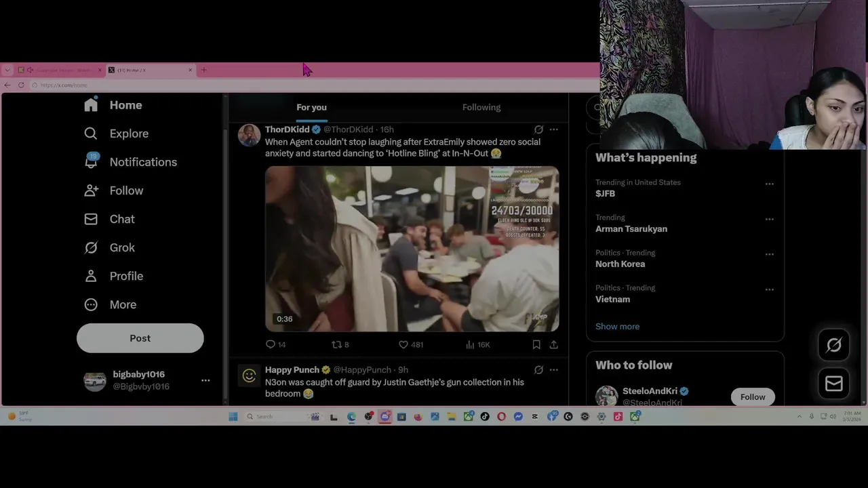Go back in the browser
The height and width of the screenshot is (488, 868).
point(7,85)
